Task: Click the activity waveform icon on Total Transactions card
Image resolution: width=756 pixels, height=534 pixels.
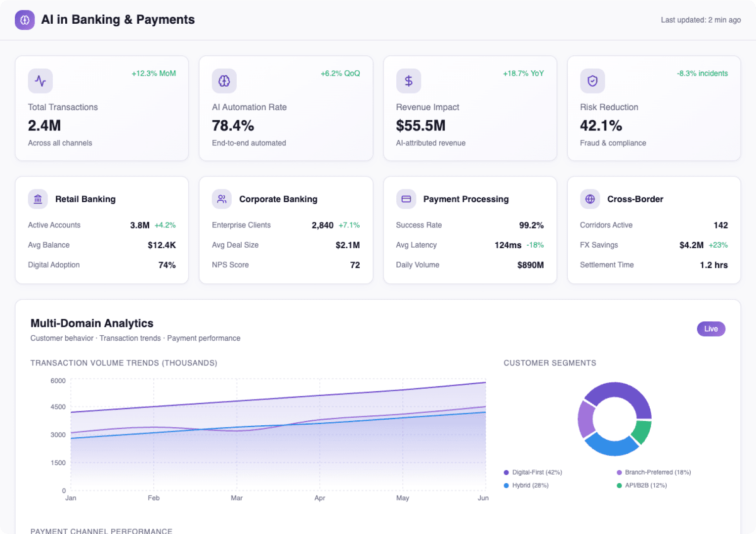Action: [x=40, y=81]
